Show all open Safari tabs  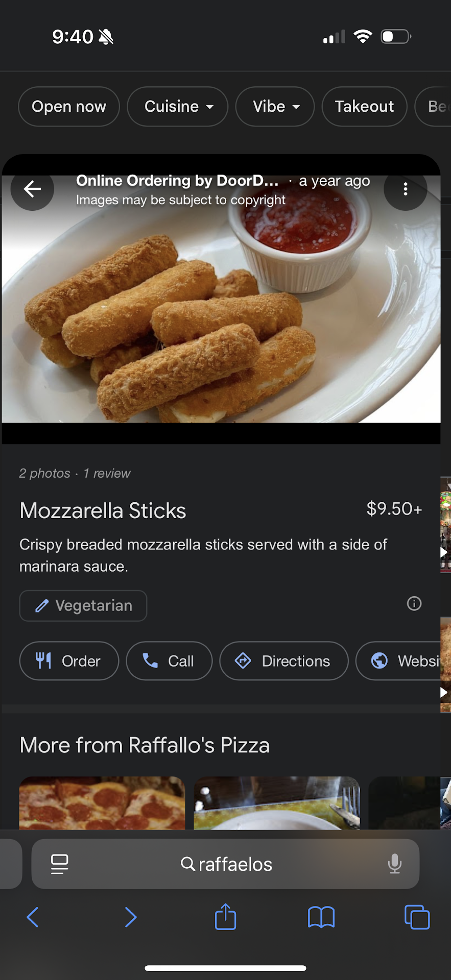point(417,917)
